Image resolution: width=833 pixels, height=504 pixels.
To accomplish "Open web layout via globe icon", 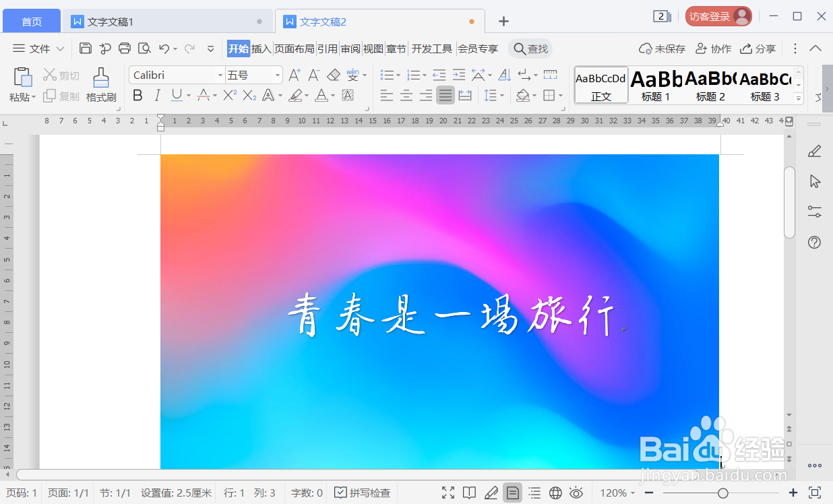I will pos(555,493).
